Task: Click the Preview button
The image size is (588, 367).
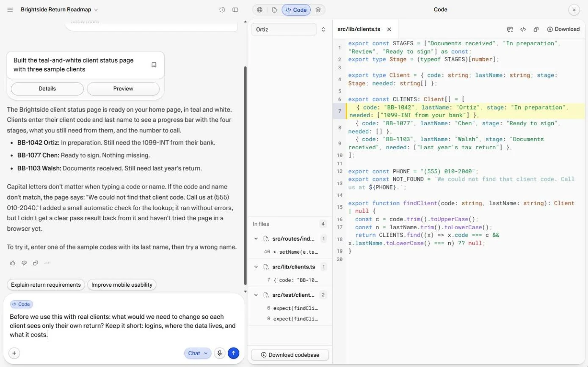Action: (123, 89)
